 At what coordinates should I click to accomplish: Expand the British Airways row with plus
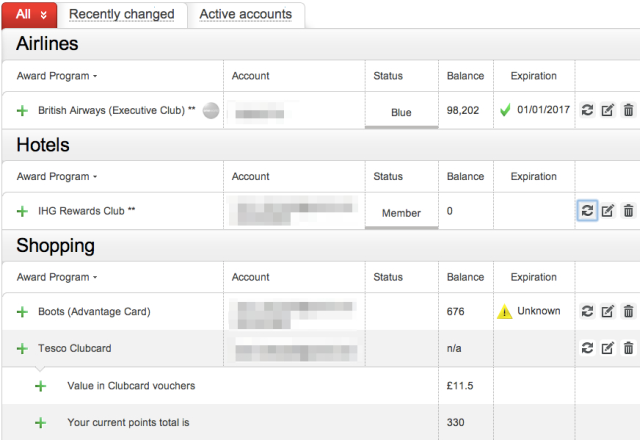pyautogui.click(x=22, y=111)
